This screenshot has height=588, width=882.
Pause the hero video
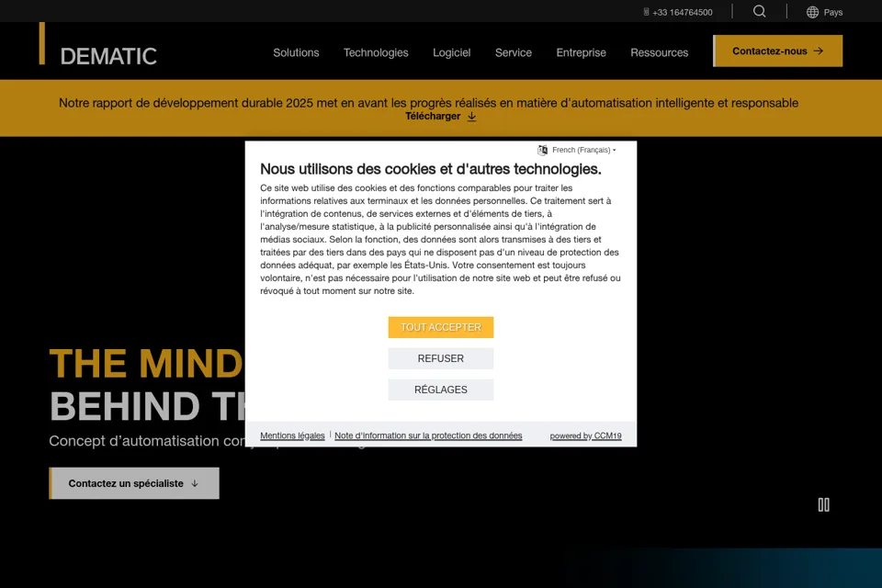click(x=823, y=504)
